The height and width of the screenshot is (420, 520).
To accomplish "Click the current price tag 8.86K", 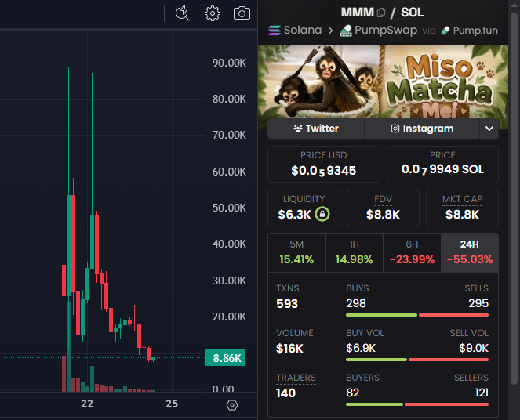I will pyautogui.click(x=226, y=358).
